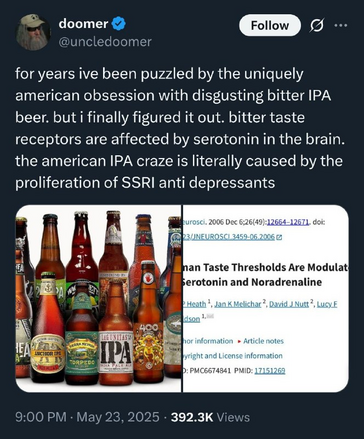Image resolution: width=364 pixels, height=439 pixels.
Task: Open Copyright and License information
Action: point(233,356)
